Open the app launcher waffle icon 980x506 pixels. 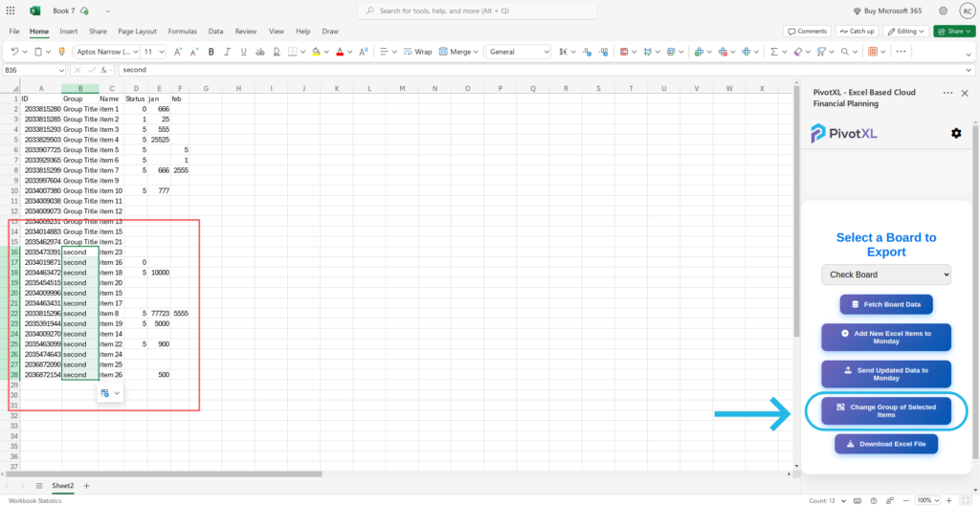[11, 11]
